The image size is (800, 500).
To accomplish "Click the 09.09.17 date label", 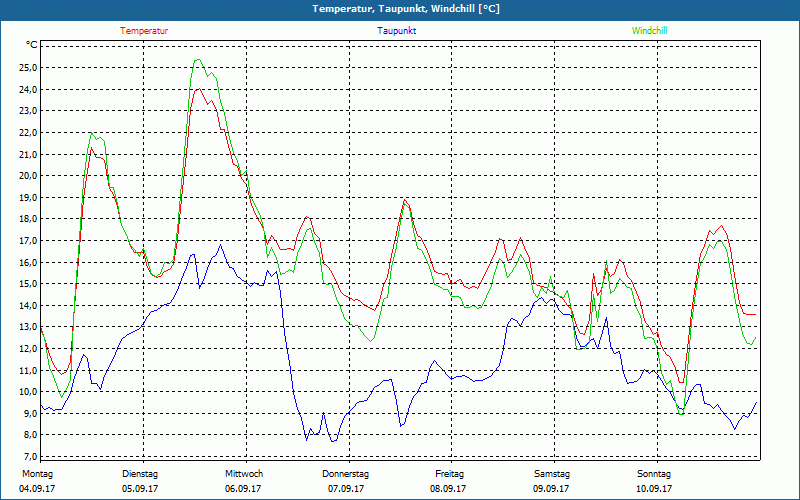I will pos(551,489).
